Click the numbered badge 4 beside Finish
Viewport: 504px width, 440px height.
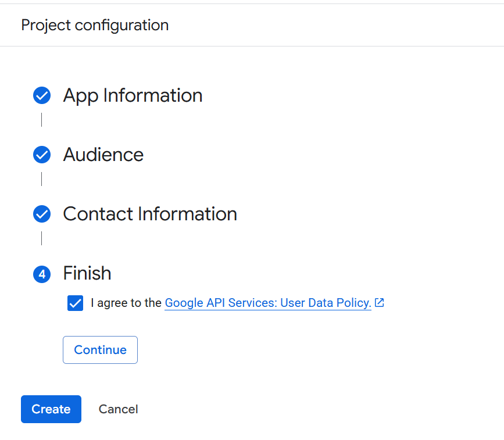pyautogui.click(x=42, y=274)
